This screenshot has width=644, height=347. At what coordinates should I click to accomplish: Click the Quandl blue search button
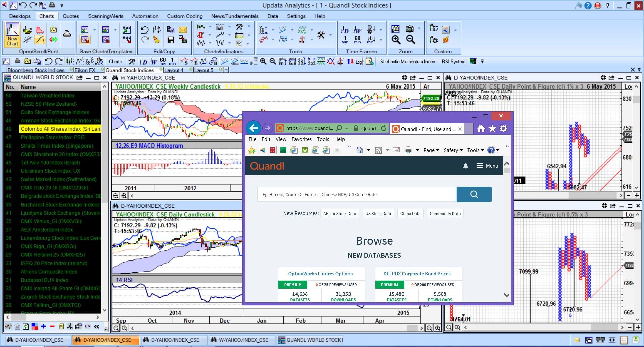click(x=474, y=194)
